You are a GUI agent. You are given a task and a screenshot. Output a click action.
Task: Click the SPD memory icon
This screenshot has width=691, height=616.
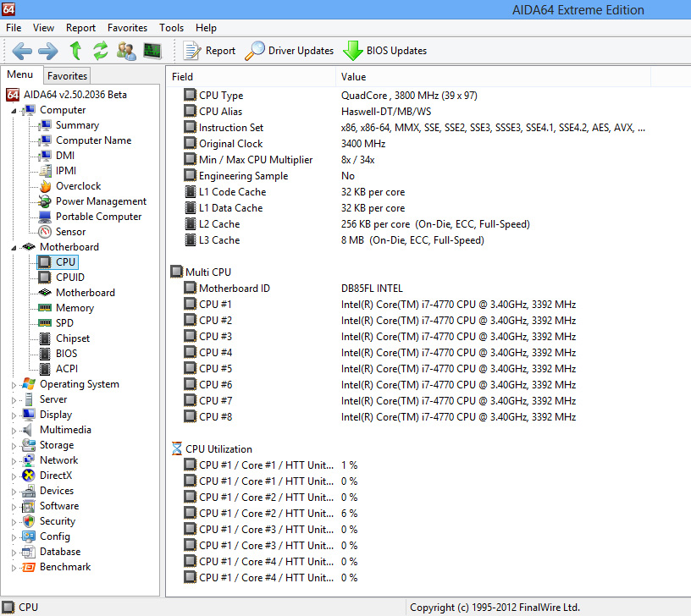click(x=45, y=322)
